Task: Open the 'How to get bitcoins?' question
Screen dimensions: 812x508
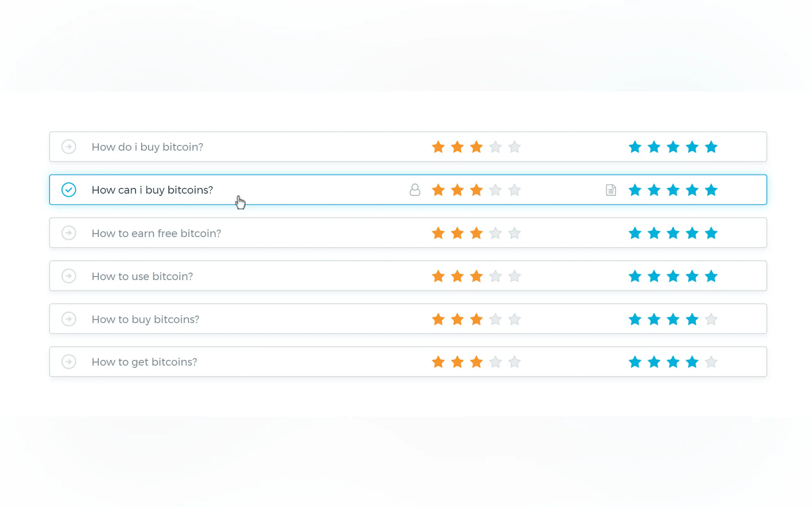Action: [x=144, y=362]
